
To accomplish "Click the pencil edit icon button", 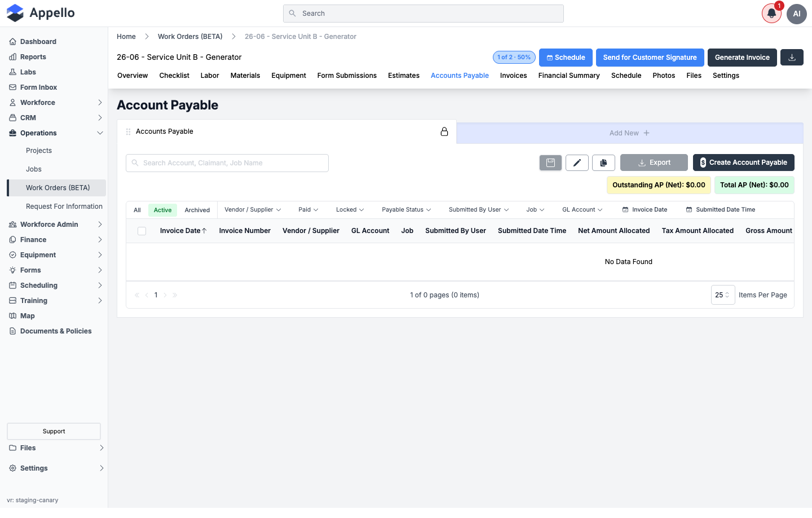I will (577, 163).
